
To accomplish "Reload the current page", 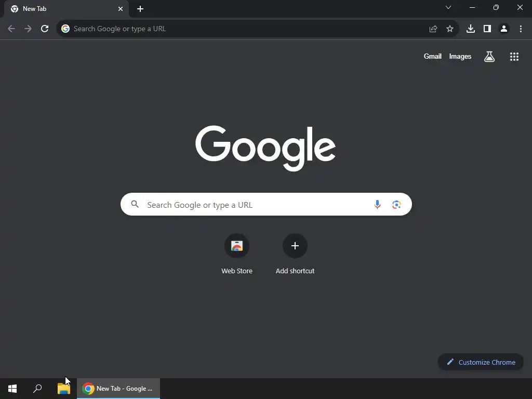I will click(x=45, y=29).
